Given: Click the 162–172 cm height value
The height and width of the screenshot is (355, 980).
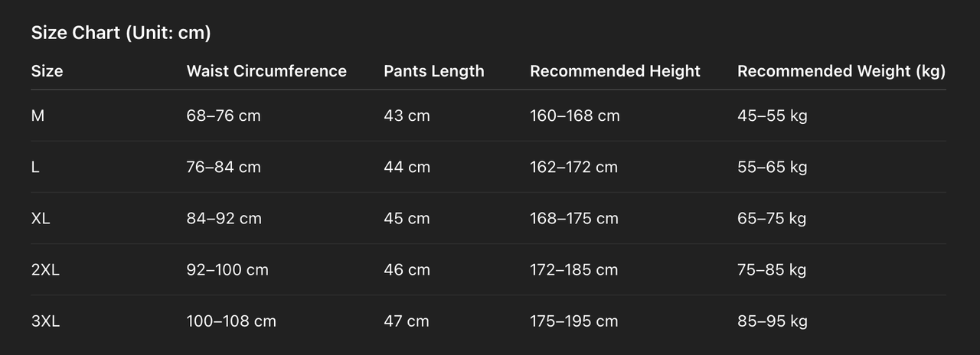Looking at the screenshot, I should click(x=573, y=167).
